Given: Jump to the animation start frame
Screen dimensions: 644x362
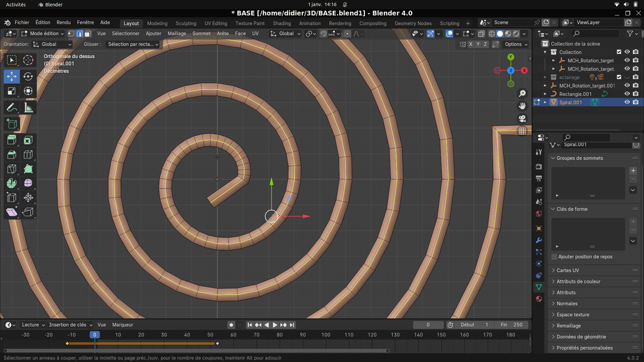Looking at the screenshot, I should click(x=250, y=325).
